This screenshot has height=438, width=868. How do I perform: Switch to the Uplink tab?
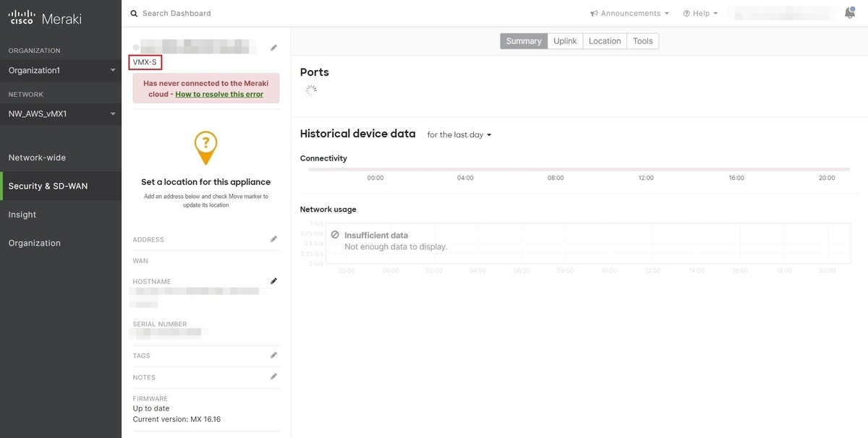click(x=565, y=41)
